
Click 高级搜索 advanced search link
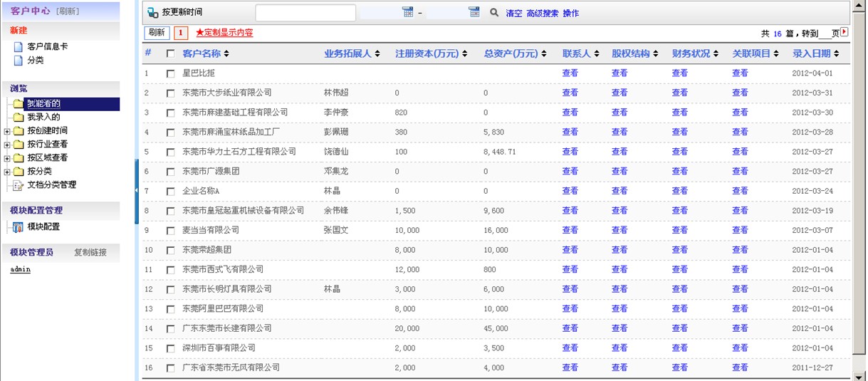coord(543,14)
